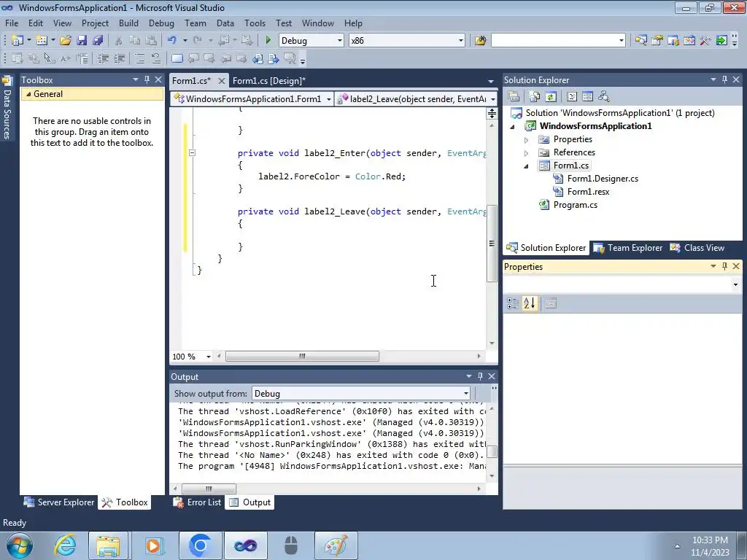
Task: Open the Toolbox window from the top toolbar
Action: point(705,41)
